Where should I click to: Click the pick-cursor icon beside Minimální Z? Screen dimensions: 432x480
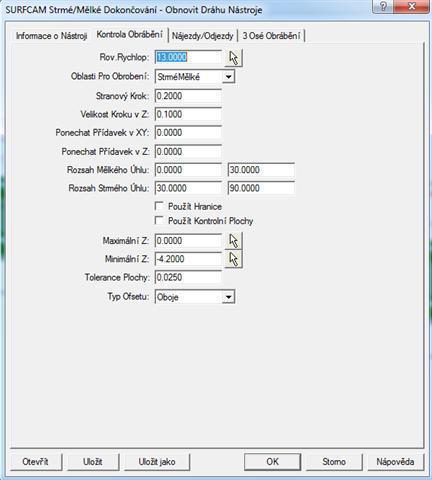click(x=234, y=259)
